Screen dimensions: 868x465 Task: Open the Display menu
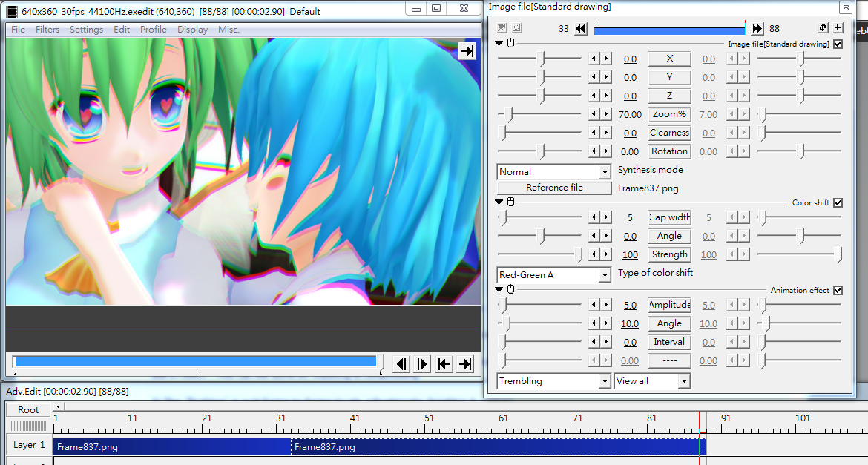click(193, 30)
